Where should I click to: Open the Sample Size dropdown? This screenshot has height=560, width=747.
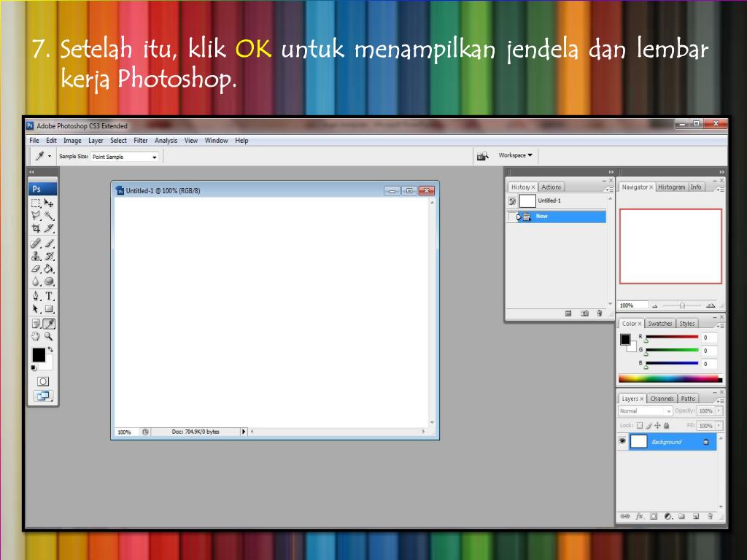click(125, 157)
